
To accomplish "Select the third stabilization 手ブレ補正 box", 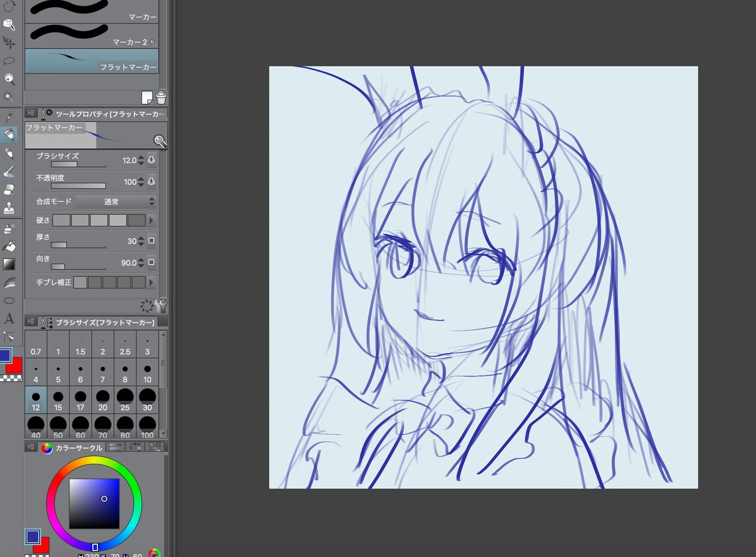I will 110,282.
